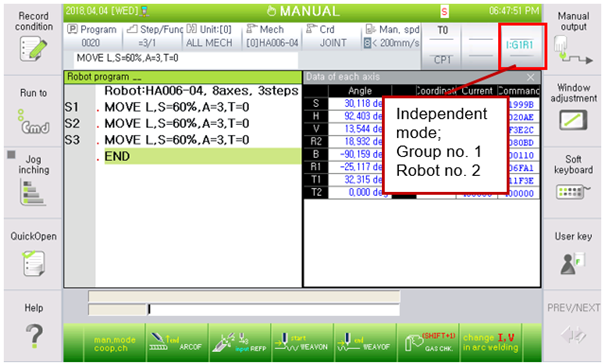Select step S2 MOVE L line

click(x=183, y=124)
